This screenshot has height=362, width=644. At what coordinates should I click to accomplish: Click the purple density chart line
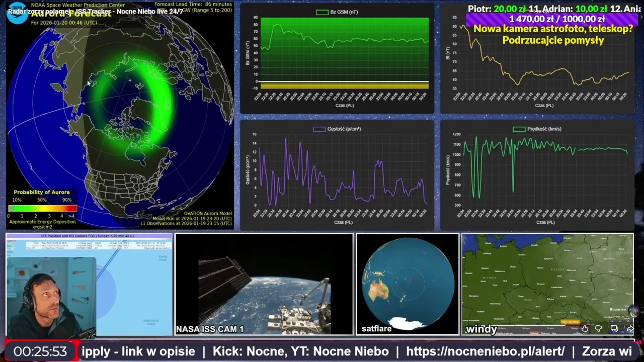click(342, 184)
